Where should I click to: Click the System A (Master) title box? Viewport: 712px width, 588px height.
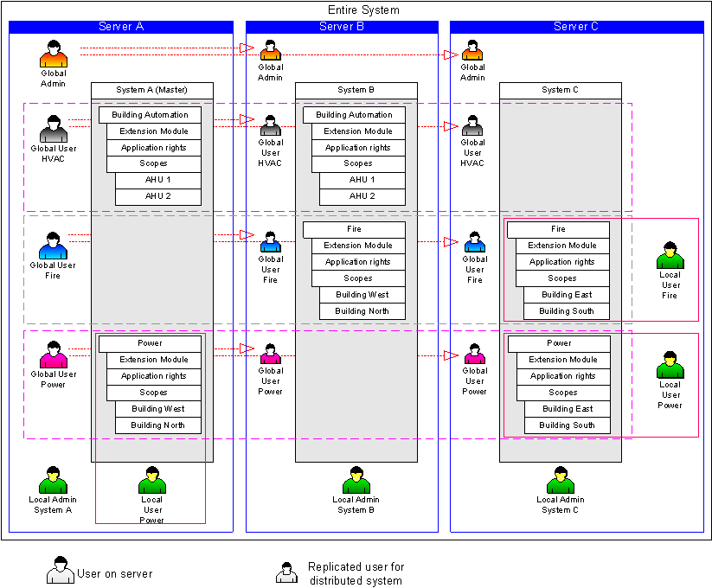coord(152,90)
